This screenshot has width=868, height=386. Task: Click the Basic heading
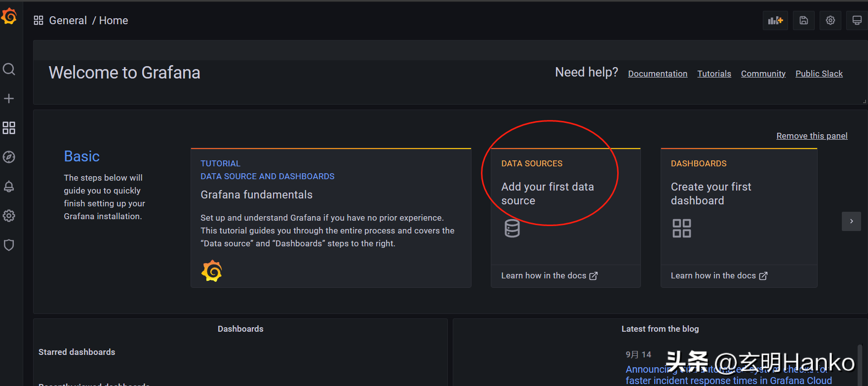coord(82,156)
